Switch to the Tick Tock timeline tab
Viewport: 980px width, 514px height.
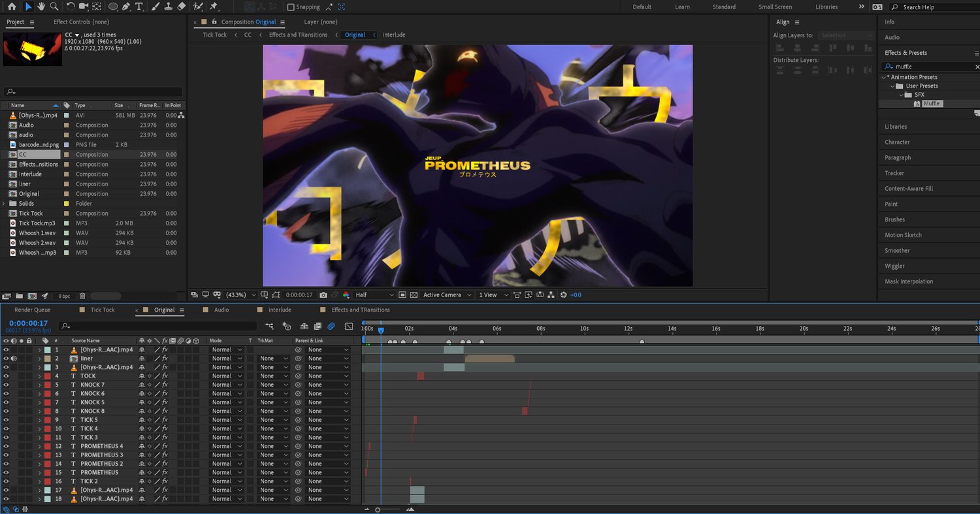click(x=103, y=310)
